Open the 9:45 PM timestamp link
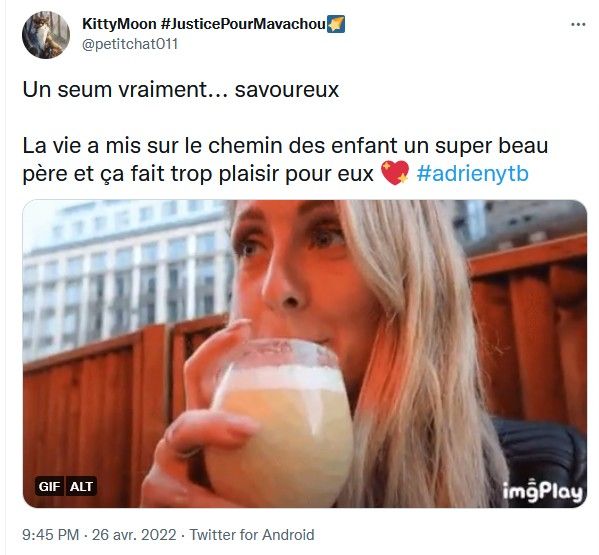 tap(50, 535)
